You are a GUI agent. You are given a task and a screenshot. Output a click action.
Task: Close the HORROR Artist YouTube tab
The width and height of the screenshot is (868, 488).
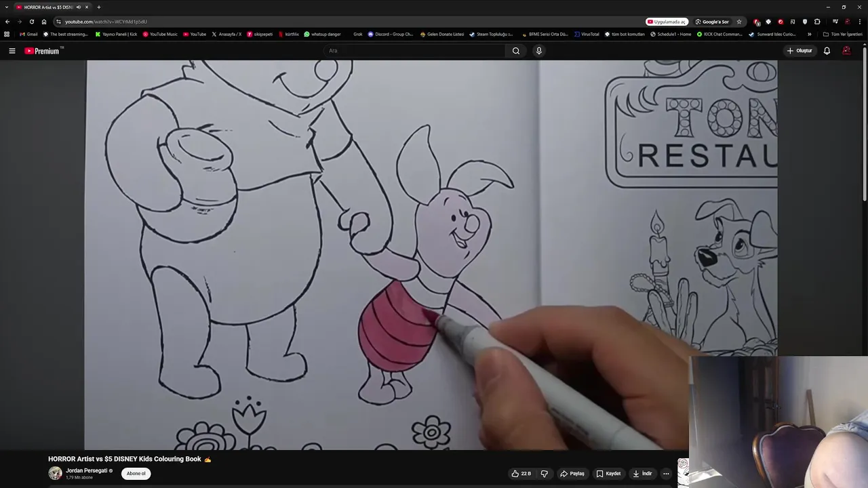[x=87, y=7]
